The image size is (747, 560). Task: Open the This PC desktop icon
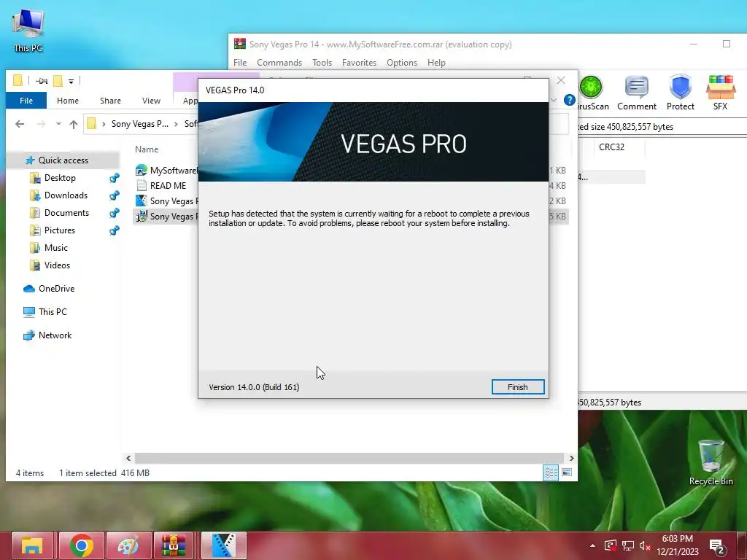click(x=28, y=31)
